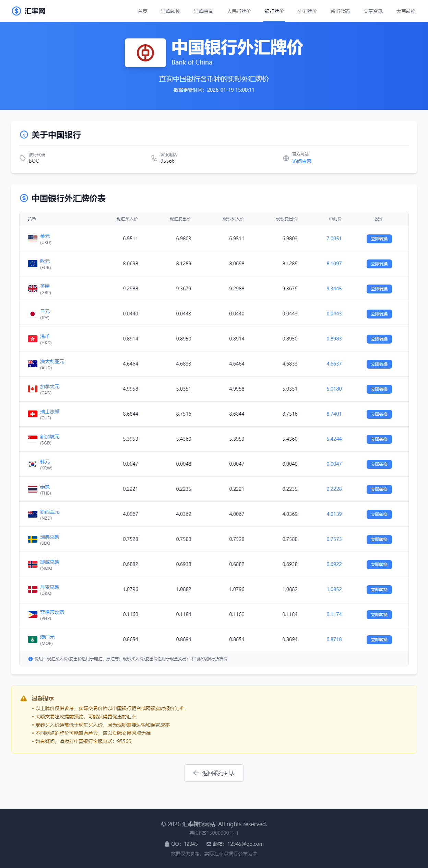Viewport: 428px width, 868px height.
Task: Click the US flag icon for 美元
Action: tap(33, 239)
